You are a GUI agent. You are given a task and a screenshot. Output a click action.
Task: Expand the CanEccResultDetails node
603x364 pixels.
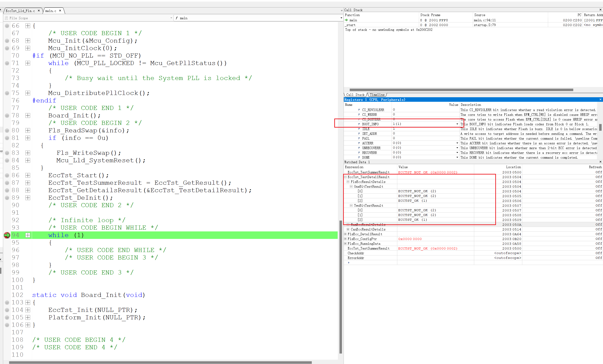348,229
